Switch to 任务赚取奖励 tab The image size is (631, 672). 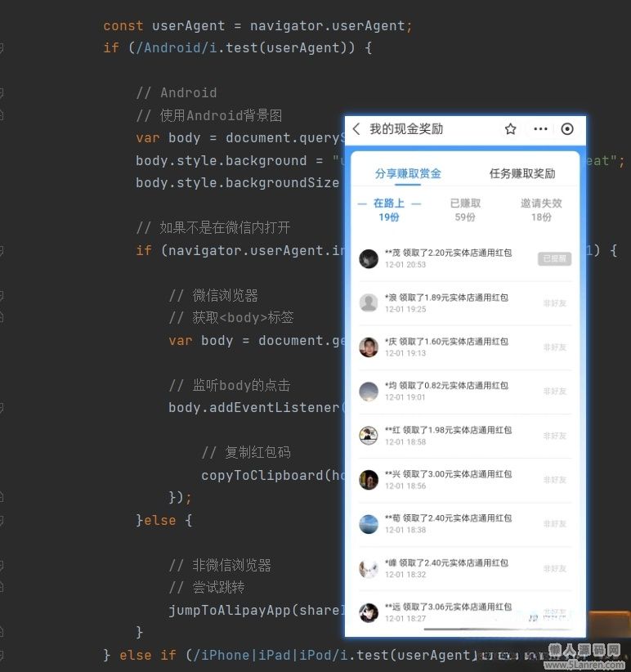pyautogui.click(x=522, y=173)
